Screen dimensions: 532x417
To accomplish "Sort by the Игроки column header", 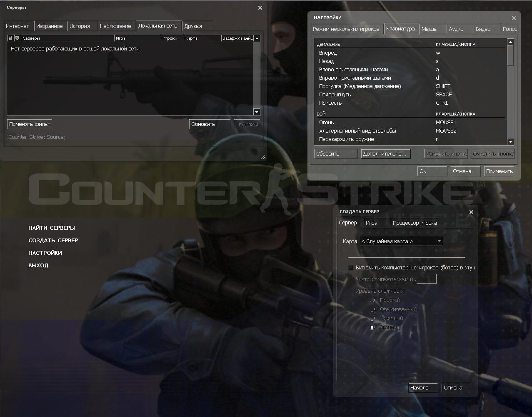I will coord(172,38).
